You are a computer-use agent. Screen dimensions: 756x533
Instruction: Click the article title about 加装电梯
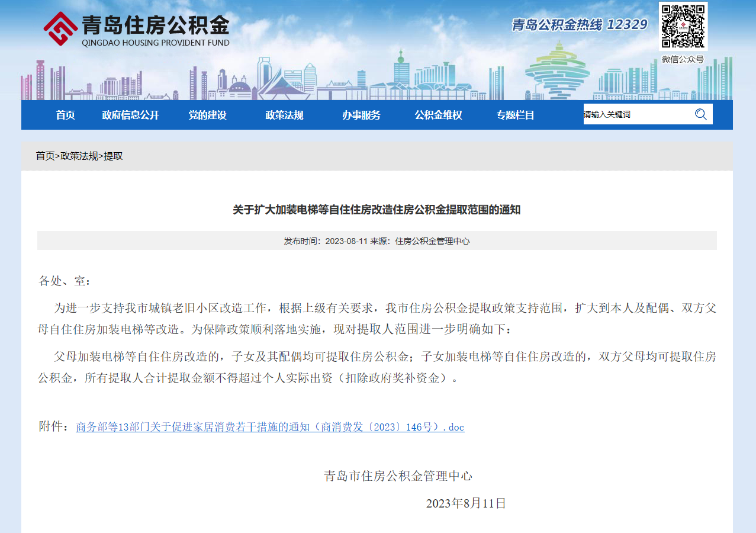pyautogui.click(x=377, y=210)
